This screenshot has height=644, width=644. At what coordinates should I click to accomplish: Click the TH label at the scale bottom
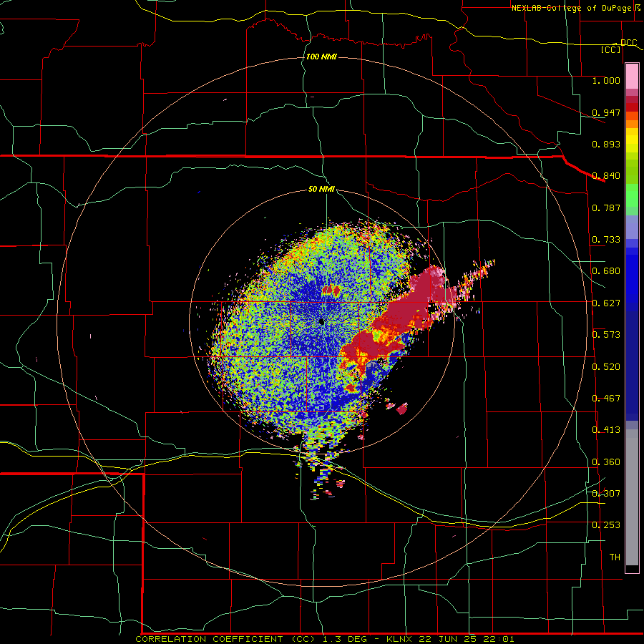(615, 557)
